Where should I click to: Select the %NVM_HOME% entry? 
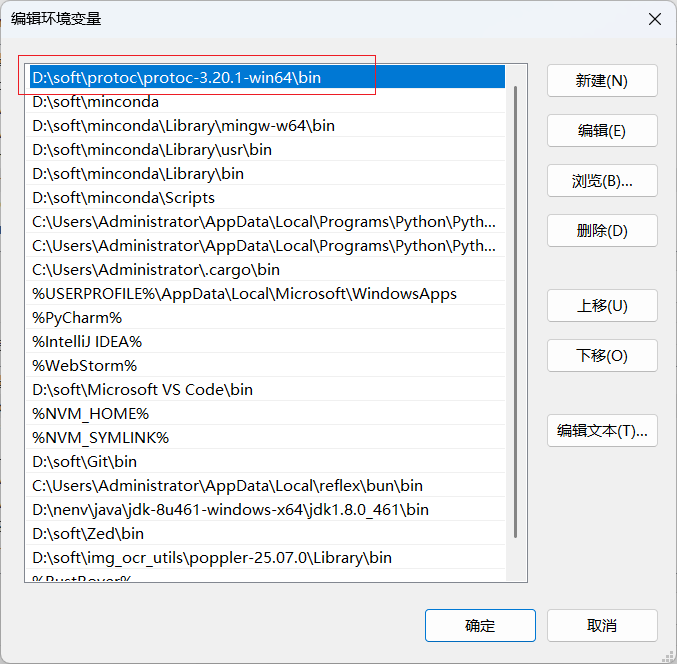[x=90, y=414]
